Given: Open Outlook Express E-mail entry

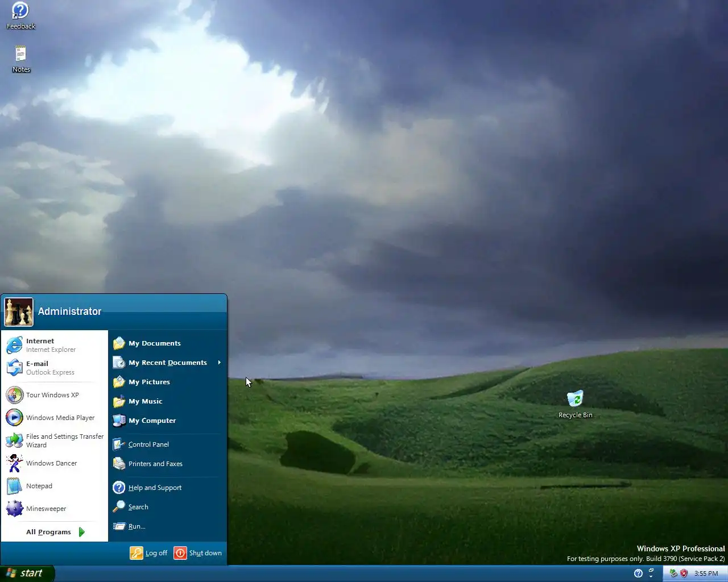Looking at the screenshot, I should pos(54,368).
